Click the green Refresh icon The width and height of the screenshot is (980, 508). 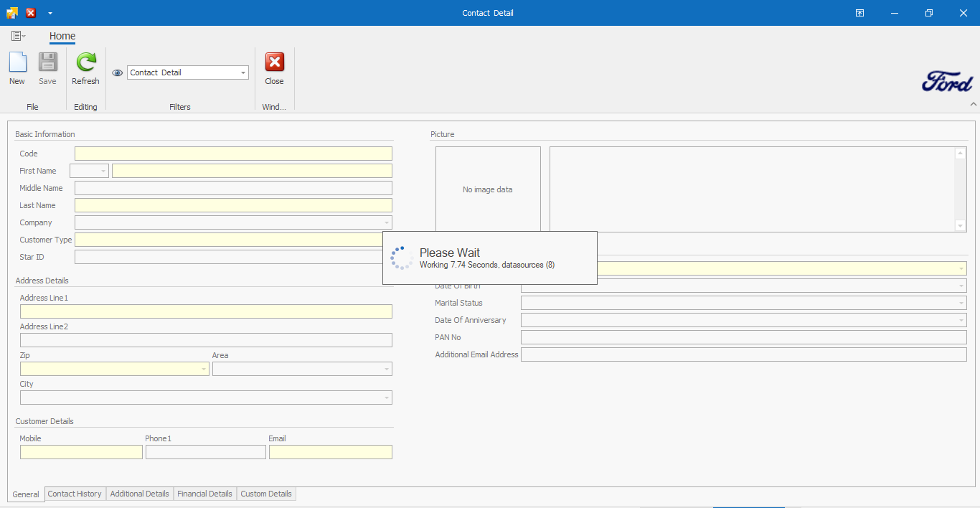[85, 63]
